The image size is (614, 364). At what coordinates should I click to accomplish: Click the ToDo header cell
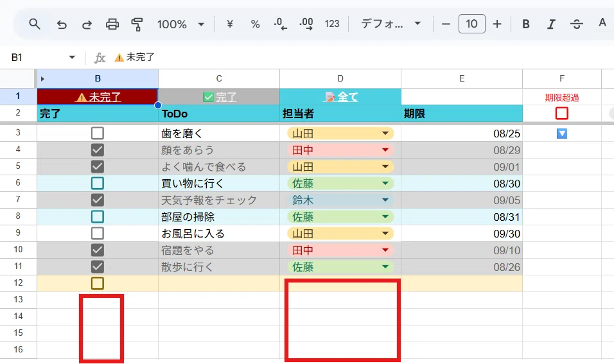coord(219,114)
